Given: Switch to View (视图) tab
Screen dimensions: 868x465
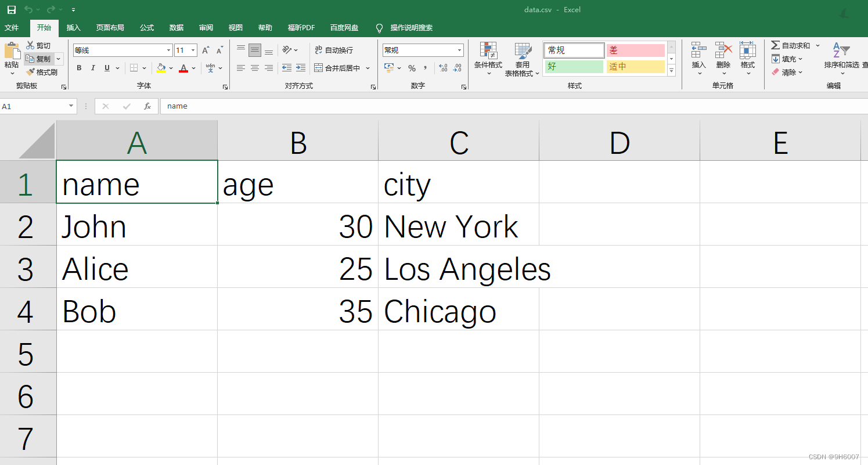Looking at the screenshot, I should click(236, 28).
